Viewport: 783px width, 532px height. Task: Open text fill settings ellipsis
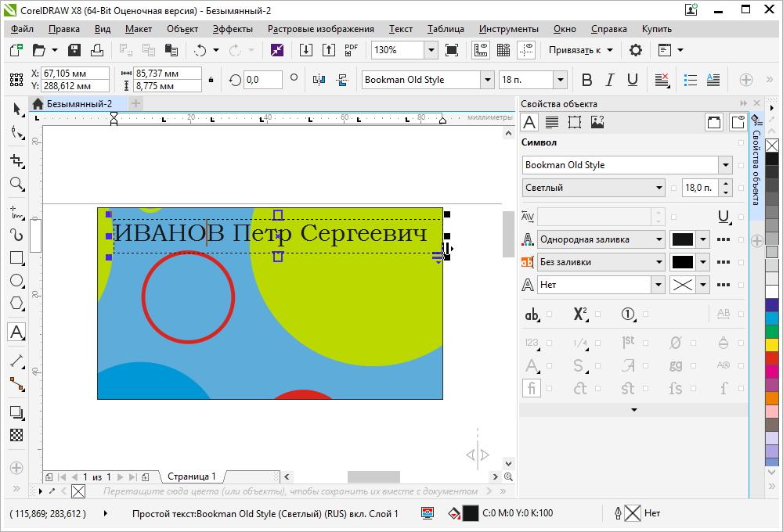(x=723, y=239)
